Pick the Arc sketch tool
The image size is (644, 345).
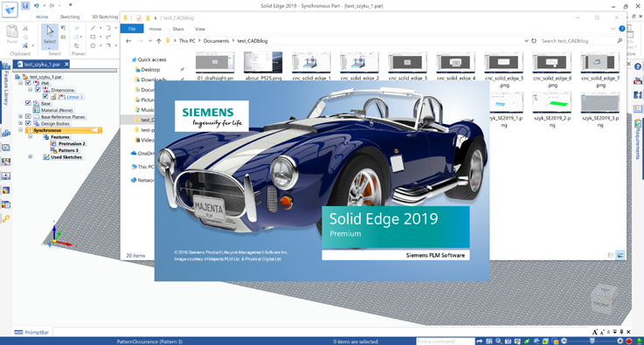coord(108,28)
